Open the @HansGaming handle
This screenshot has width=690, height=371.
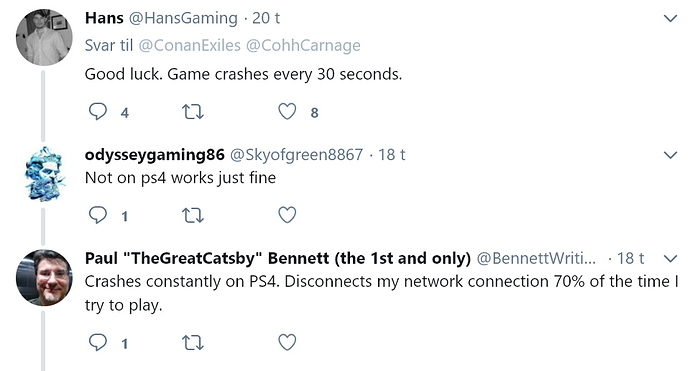[183, 18]
